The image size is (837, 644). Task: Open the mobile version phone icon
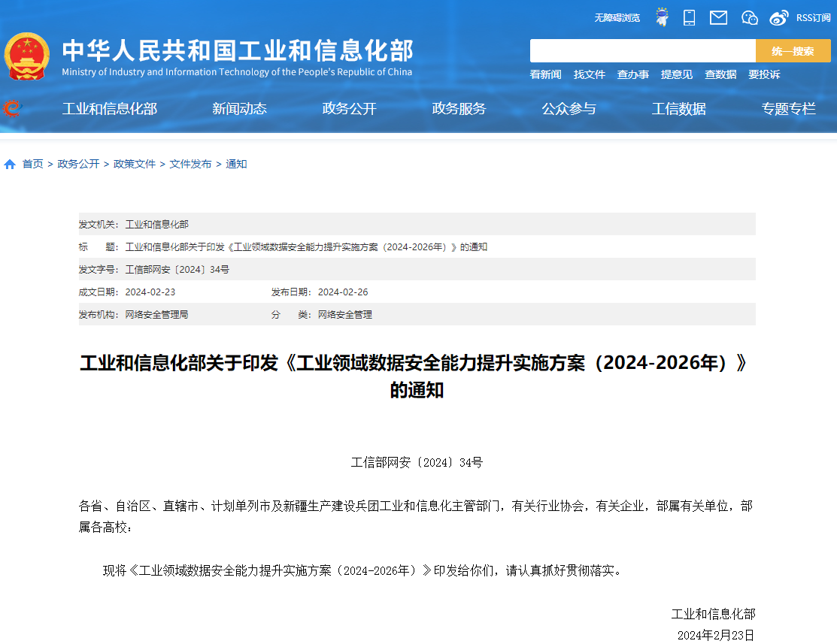click(x=689, y=17)
